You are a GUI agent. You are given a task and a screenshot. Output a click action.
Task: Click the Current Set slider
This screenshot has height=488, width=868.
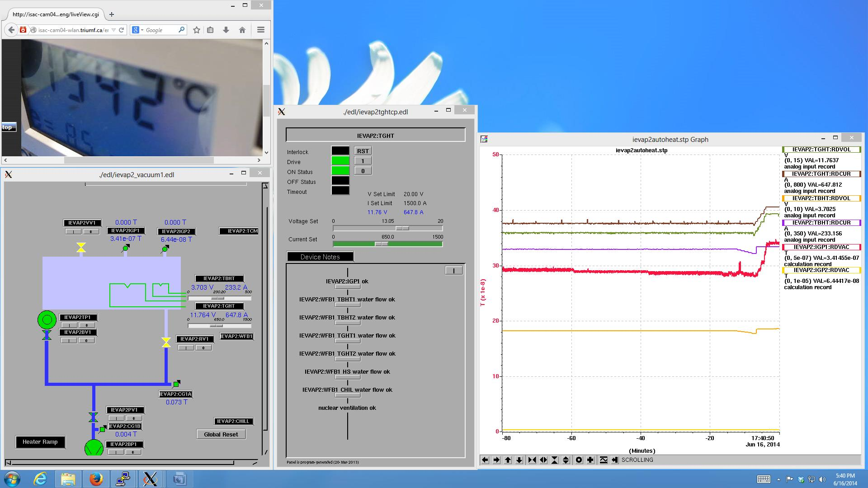pyautogui.click(x=387, y=244)
